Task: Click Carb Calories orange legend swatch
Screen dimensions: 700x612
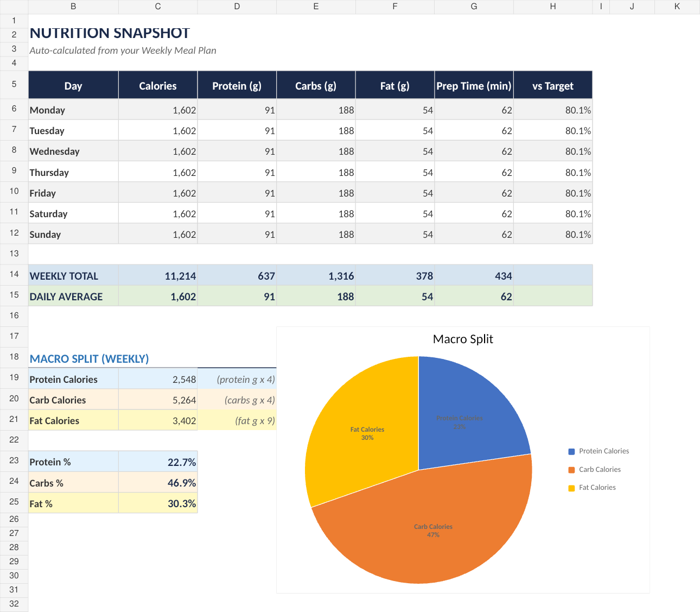Action: [571, 470]
